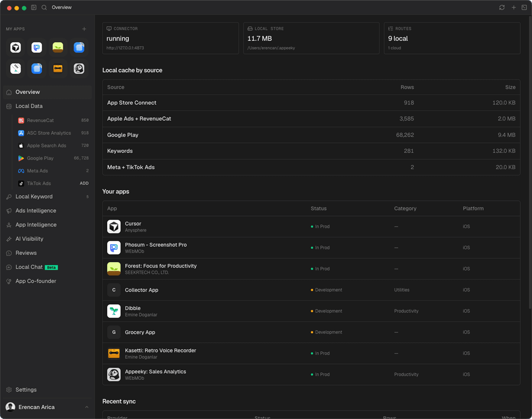This screenshot has width=532, height=419.
Task: Open search magnifier in the title bar
Action: (44, 7)
